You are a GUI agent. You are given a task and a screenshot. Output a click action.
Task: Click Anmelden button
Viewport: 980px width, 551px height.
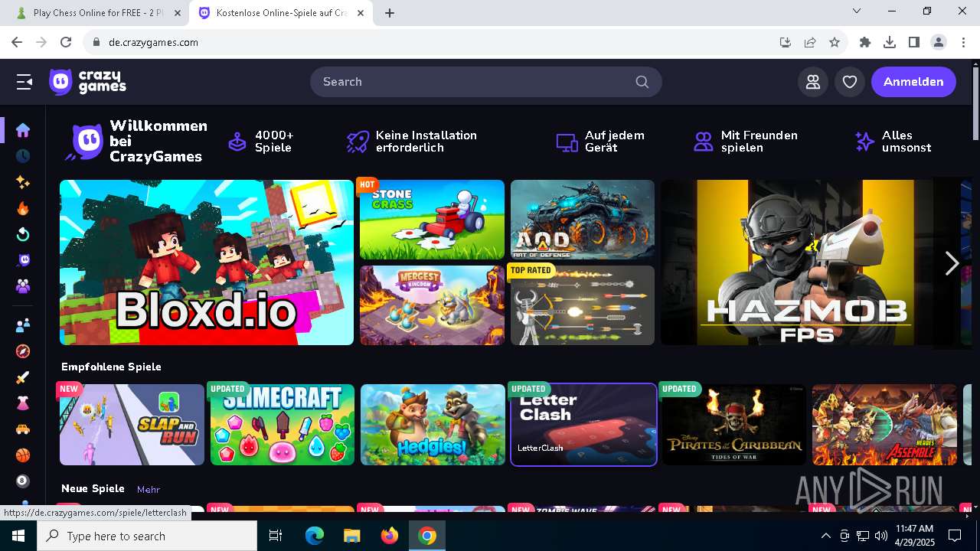pos(913,82)
